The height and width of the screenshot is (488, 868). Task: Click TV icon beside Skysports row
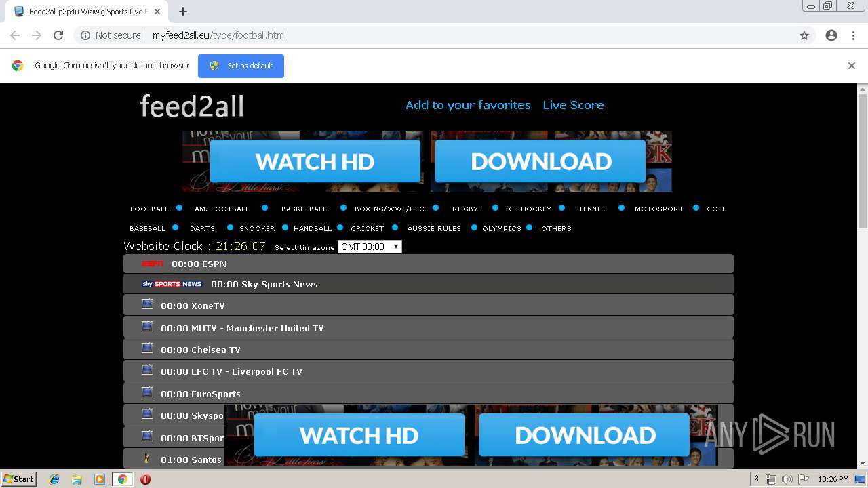pos(147,414)
